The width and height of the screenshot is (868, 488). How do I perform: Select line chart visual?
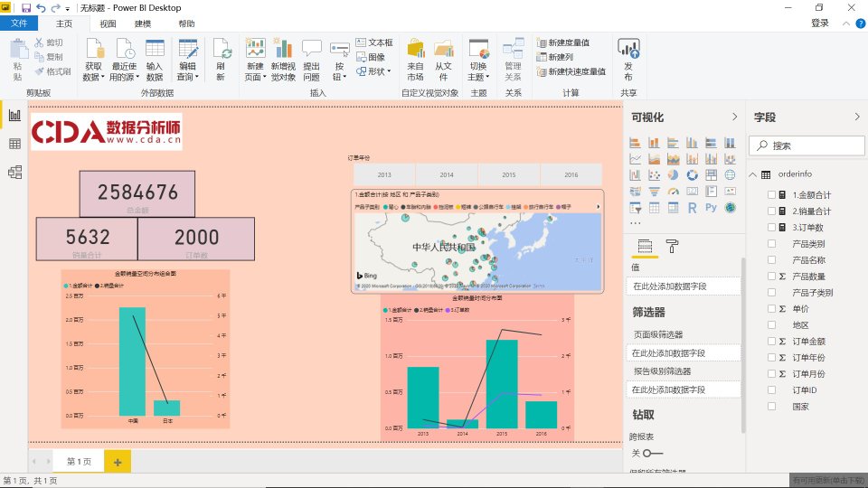(635, 159)
